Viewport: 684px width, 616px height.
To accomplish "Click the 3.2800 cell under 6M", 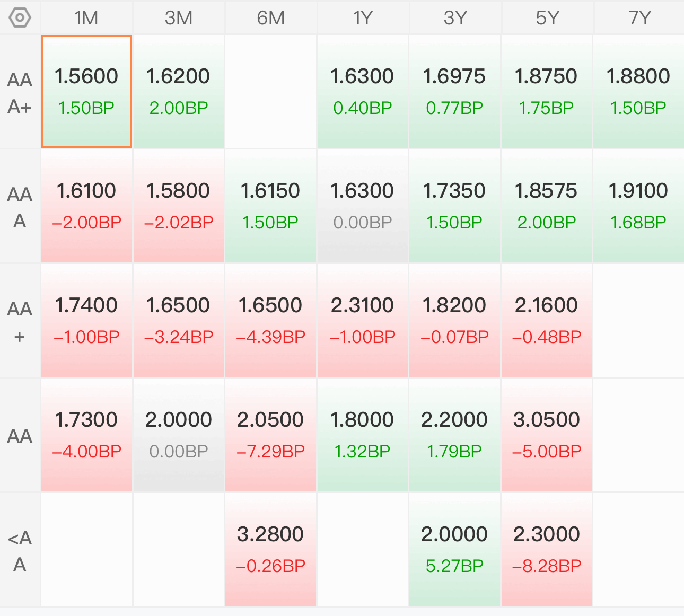I will click(270, 549).
